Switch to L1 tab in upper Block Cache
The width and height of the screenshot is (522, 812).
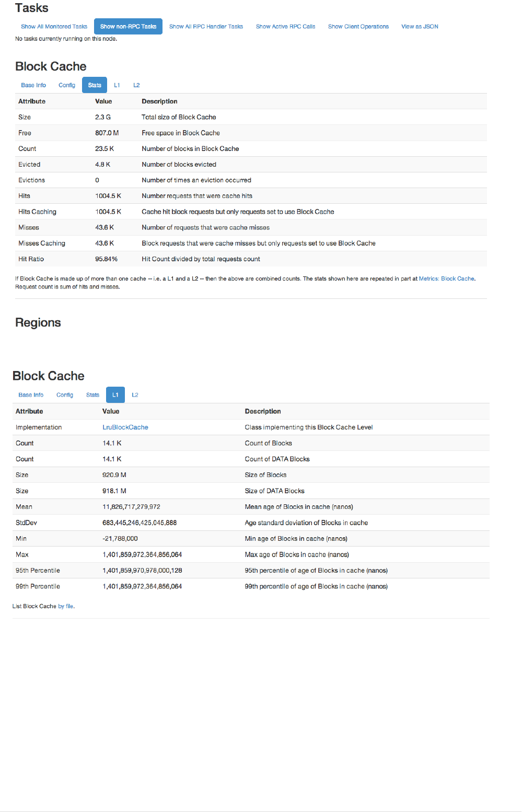click(x=117, y=85)
